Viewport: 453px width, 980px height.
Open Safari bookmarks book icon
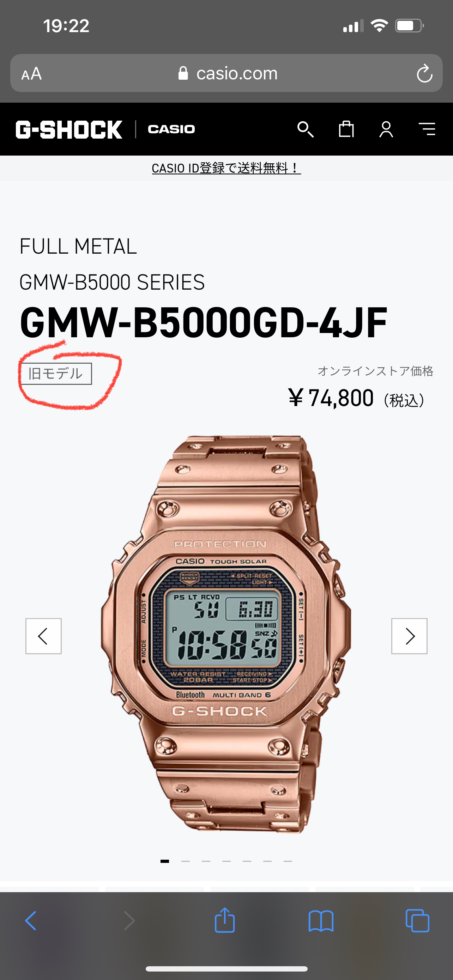point(321,921)
